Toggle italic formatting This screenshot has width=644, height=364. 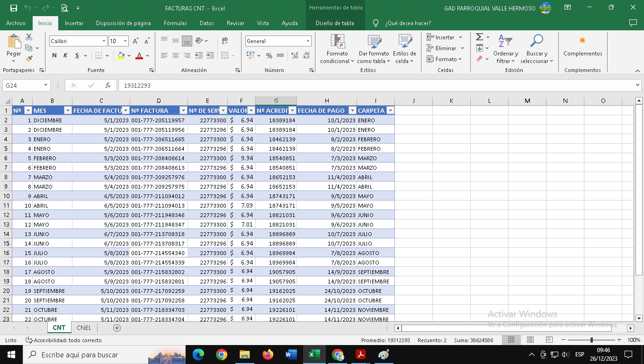tap(65, 55)
